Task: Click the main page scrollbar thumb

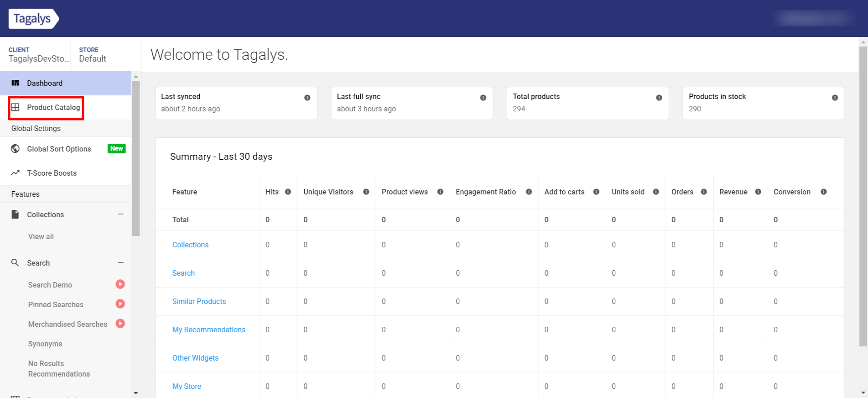Action: point(863,196)
